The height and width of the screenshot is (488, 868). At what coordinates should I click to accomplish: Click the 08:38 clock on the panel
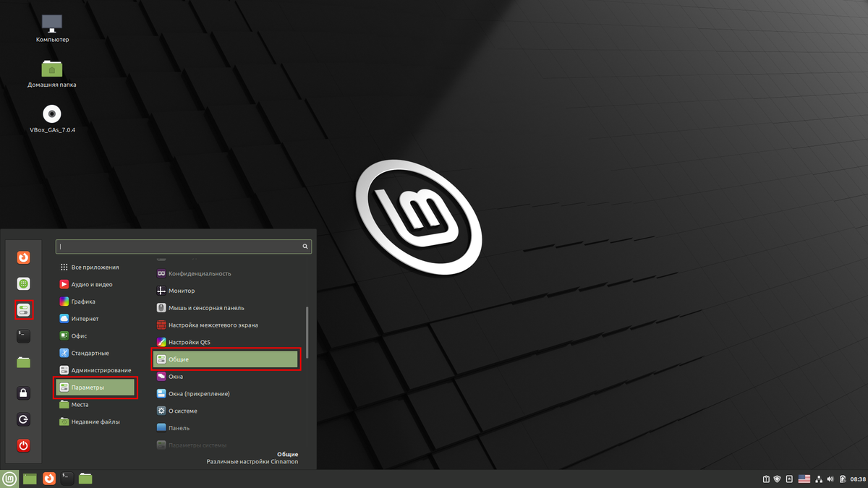(858, 479)
